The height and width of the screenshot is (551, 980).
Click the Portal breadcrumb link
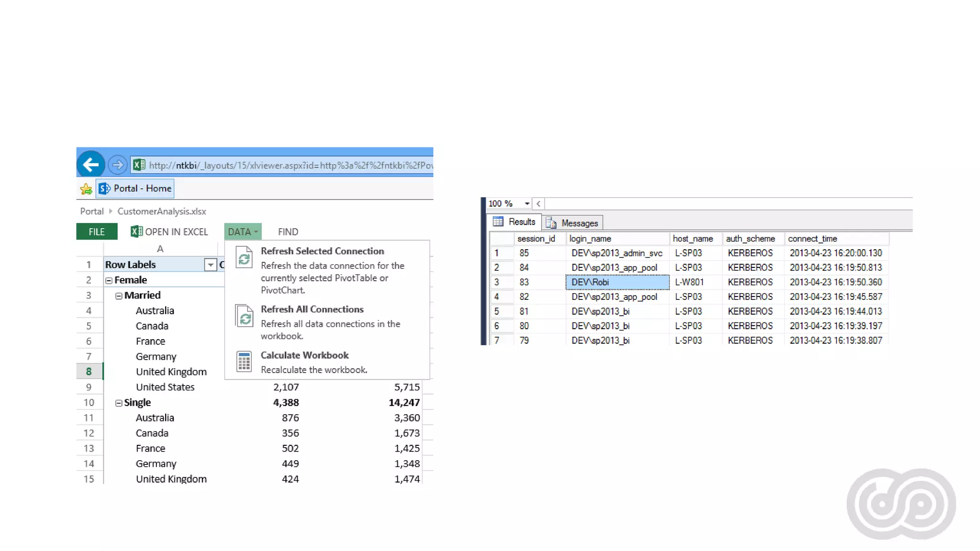tap(91, 211)
